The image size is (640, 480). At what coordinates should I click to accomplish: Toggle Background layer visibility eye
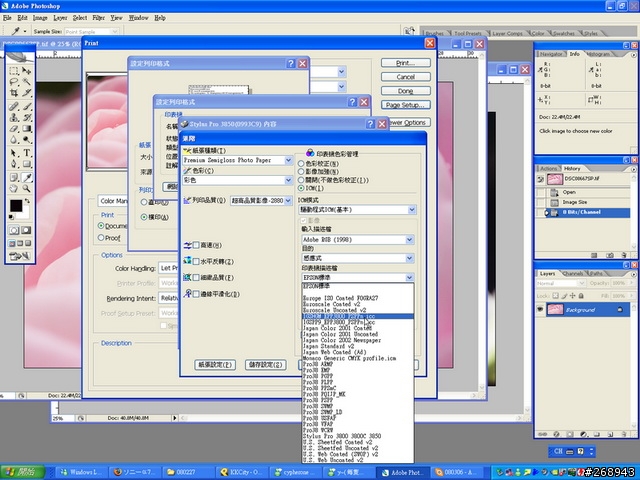coord(540,309)
